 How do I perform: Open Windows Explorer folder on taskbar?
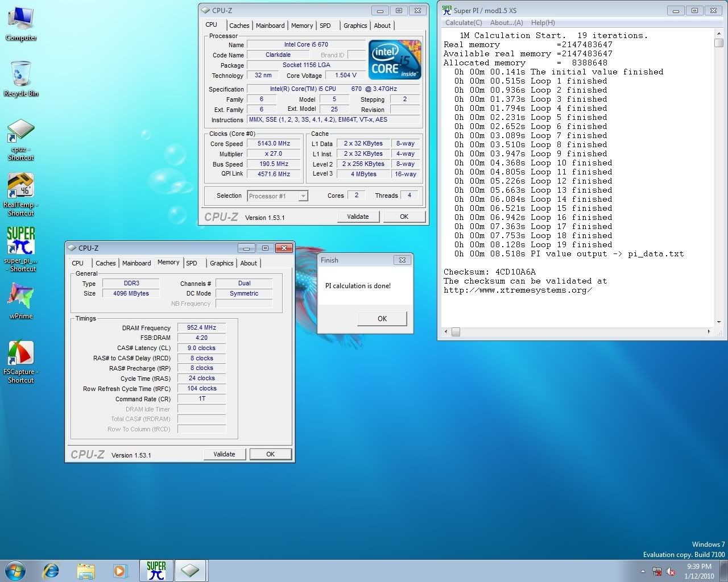[x=86, y=571]
